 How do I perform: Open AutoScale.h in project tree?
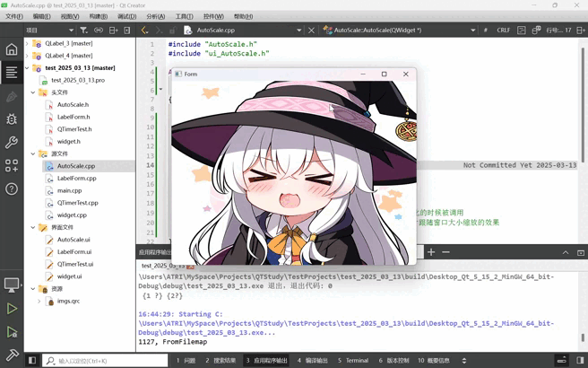[x=73, y=105]
